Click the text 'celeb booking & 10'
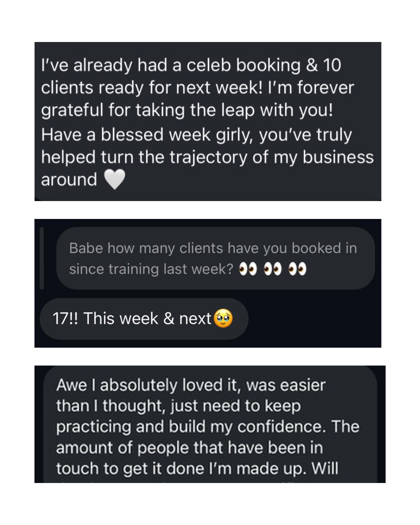 tap(264, 65)
